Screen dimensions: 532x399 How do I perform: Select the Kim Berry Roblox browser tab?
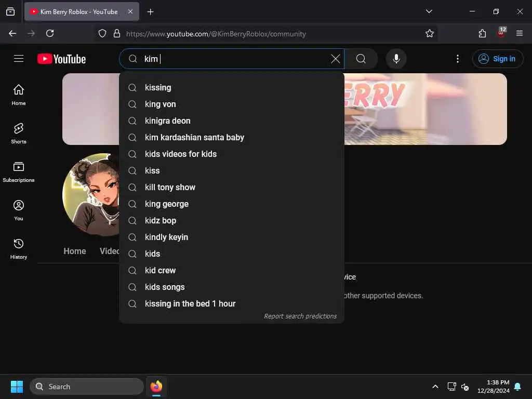(82, 11)
